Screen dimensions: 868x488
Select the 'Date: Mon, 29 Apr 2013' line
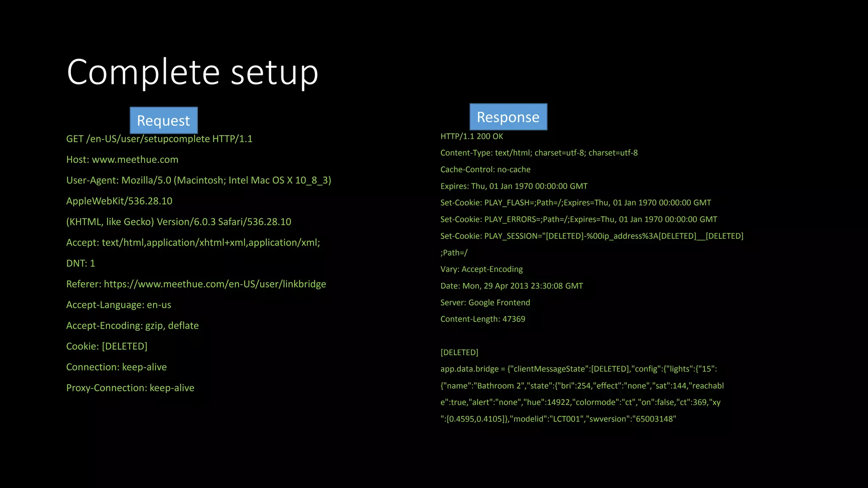512,286
